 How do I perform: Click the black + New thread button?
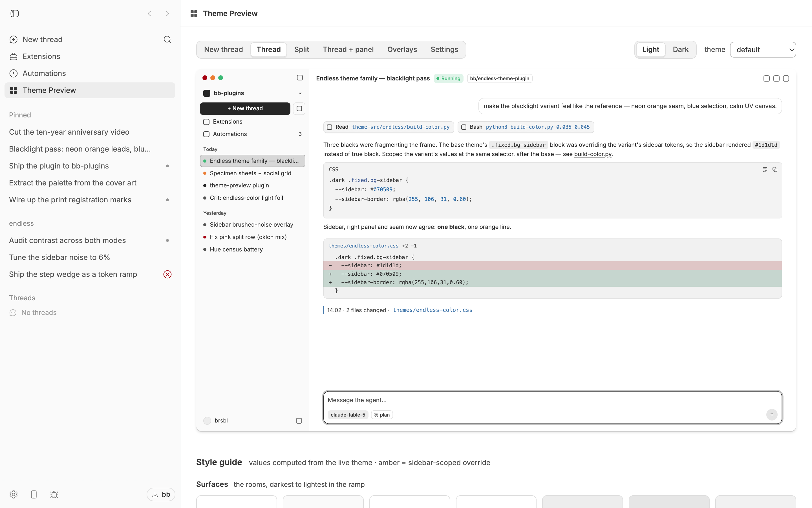(245, 109)
